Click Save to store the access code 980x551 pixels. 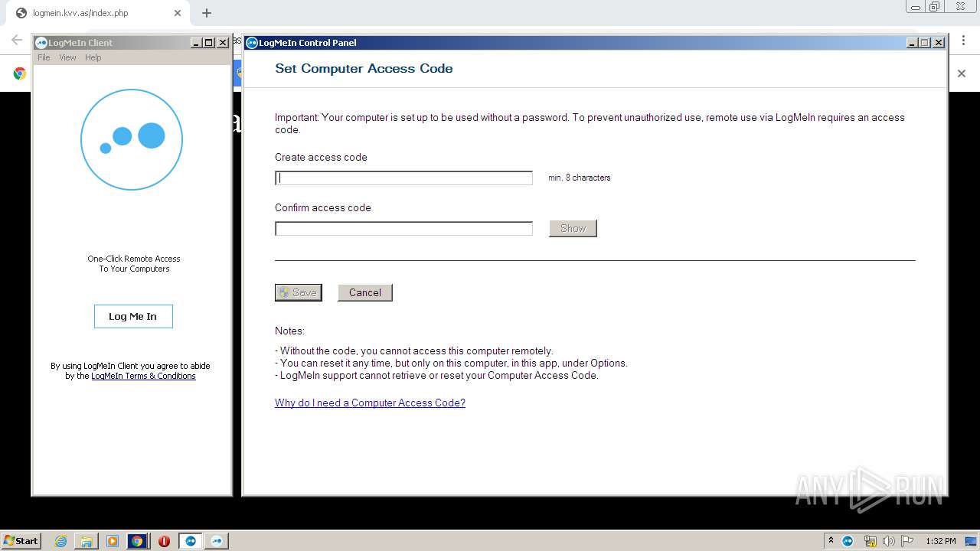pyautogui.click(x=299, y=292)
